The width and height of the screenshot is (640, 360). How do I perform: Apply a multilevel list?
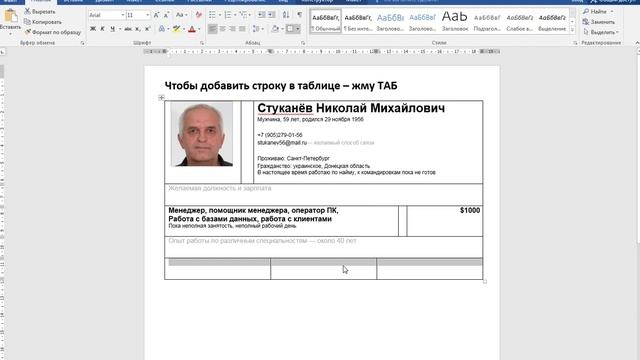click(243, 15)
